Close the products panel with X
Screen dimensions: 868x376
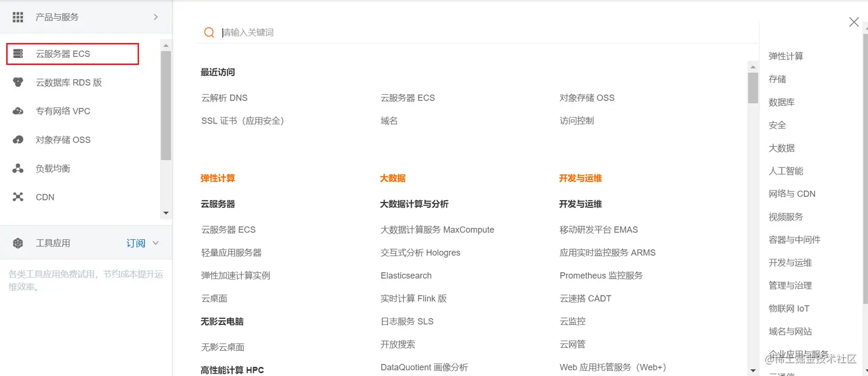point(854,22)
